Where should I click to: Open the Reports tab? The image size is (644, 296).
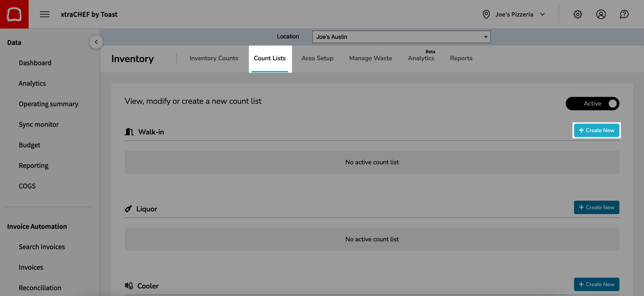[461, 58]
